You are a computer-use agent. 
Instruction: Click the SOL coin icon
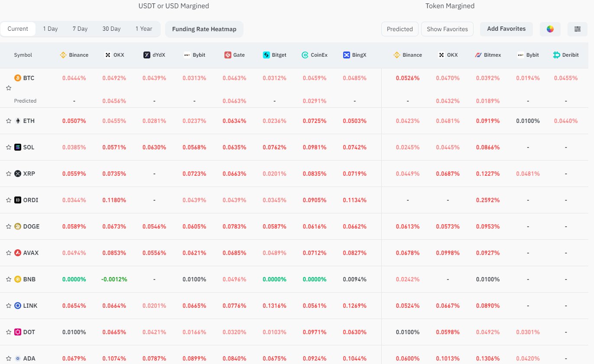18,147
